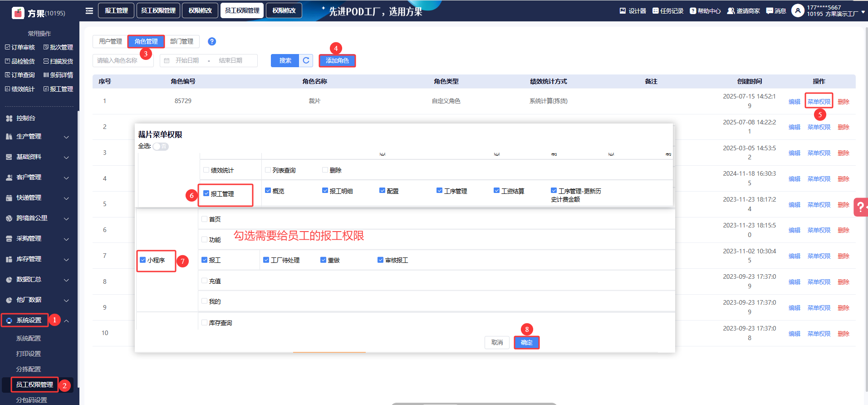
Task: Click 取消 in the permissions dialog
Action: (497, 342)
